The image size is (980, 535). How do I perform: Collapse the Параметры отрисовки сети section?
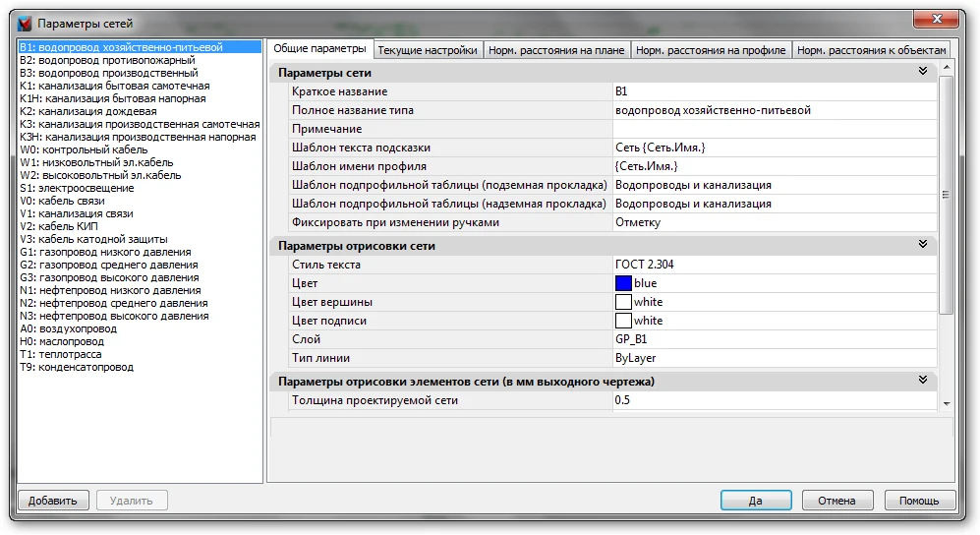[922, 245]
